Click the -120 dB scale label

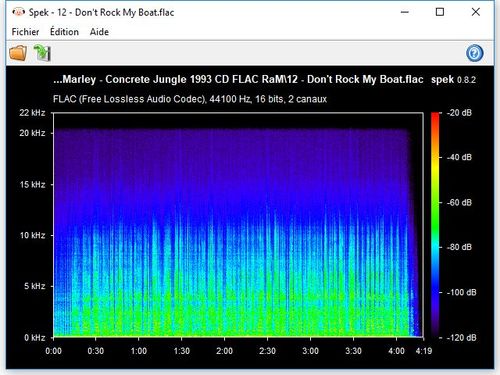(461, 338)
